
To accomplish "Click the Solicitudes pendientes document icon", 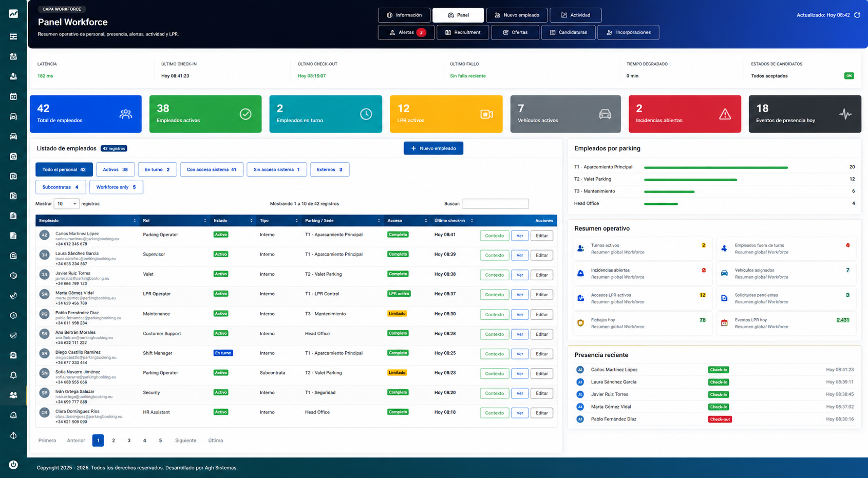I will point(724,298).
